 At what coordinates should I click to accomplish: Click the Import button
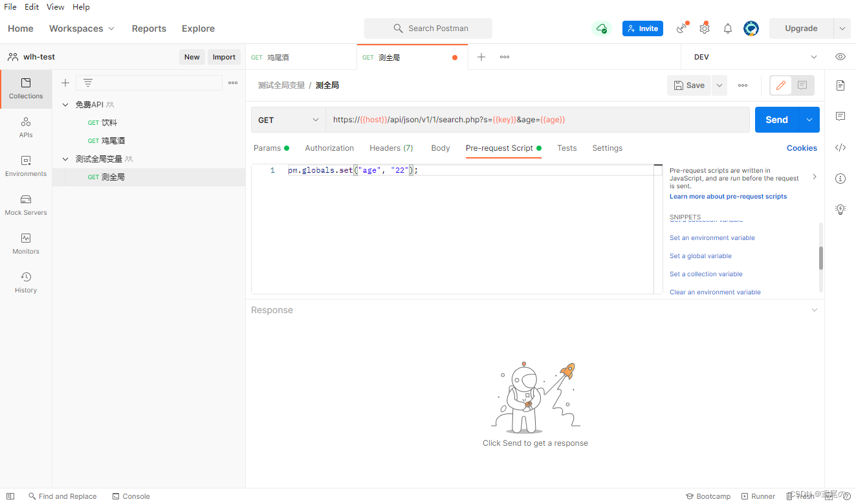(224, 57)
